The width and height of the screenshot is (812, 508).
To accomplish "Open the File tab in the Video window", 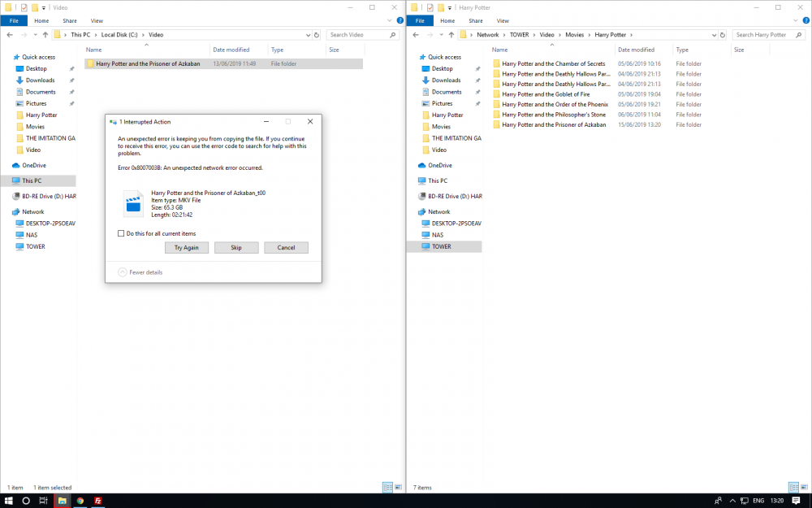I will click(x=14, y=21).
